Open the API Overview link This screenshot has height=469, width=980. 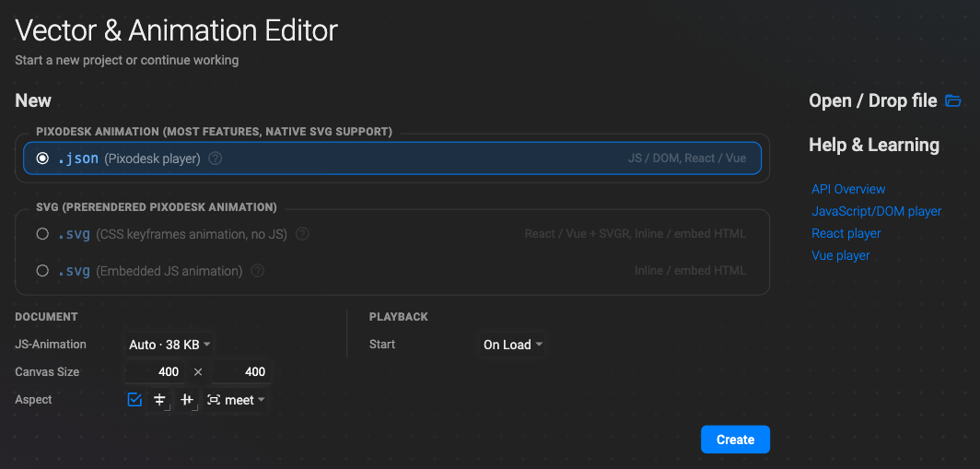coord(848,189)
